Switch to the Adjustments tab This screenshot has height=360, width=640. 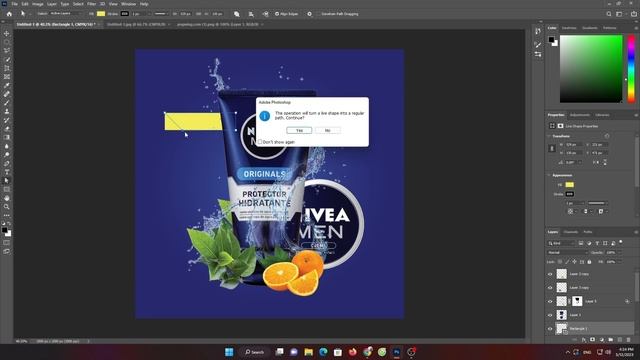coord(580,115)
